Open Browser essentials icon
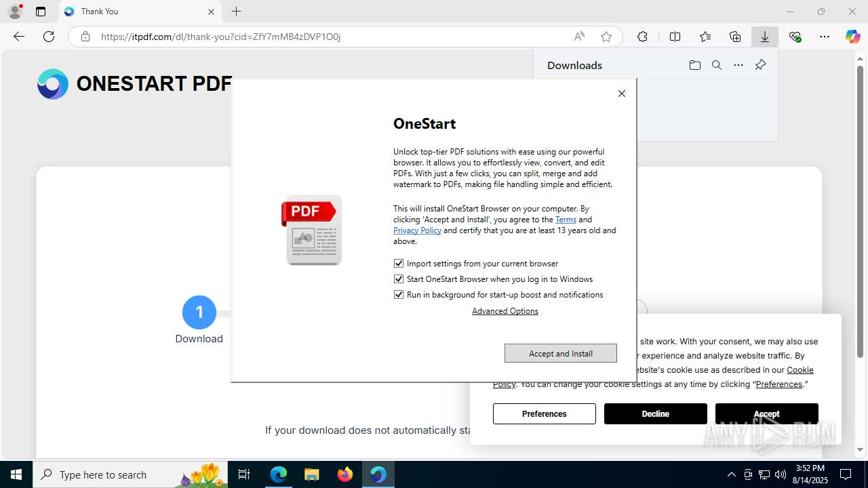 [795, 37]
